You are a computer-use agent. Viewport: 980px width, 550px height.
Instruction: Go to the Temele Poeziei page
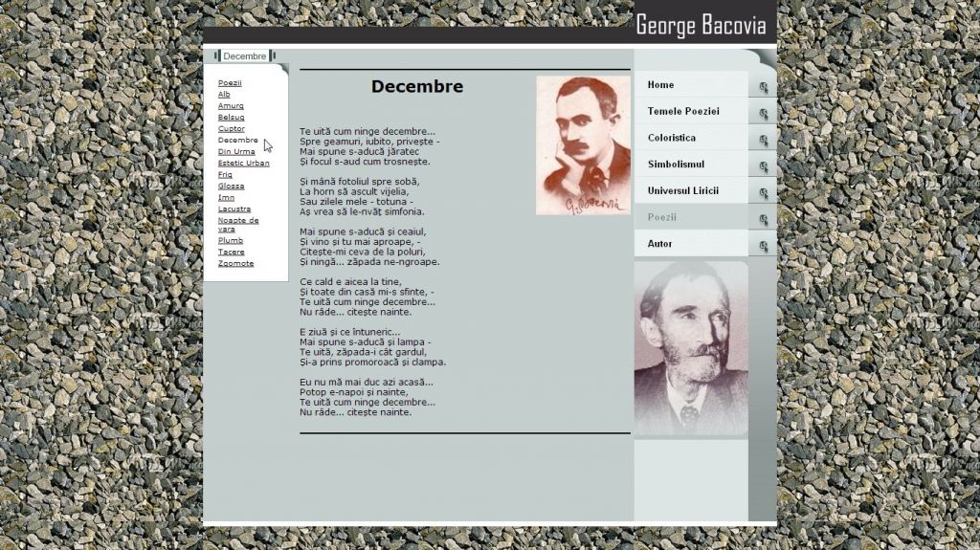tap(682, 112)
